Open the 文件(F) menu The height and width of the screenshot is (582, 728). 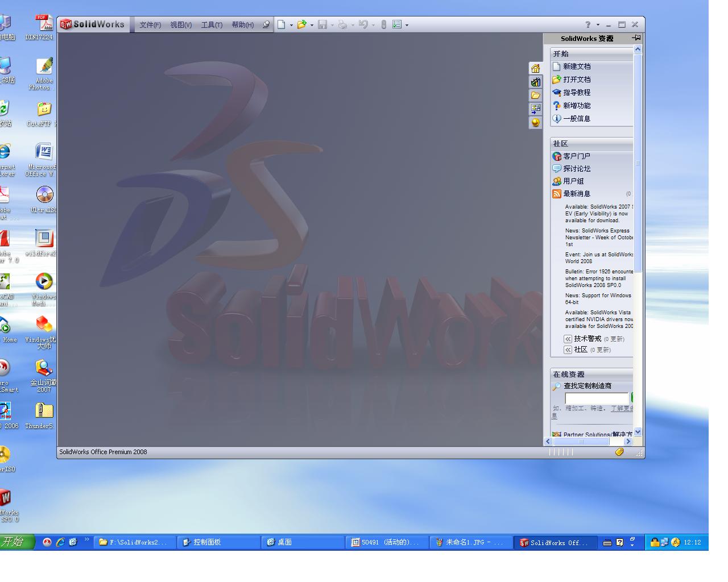click(150, 25)
